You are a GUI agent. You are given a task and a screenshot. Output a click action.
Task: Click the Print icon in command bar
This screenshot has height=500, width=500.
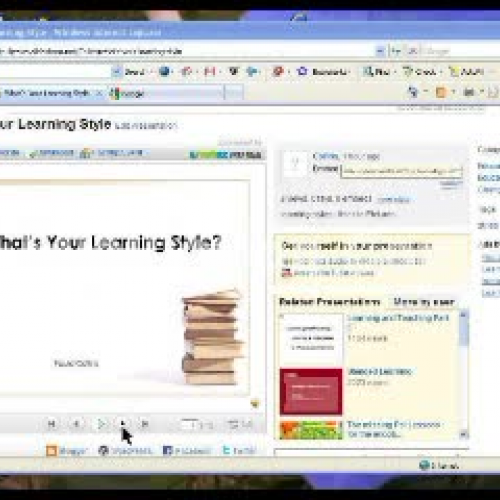click(469, 92)
